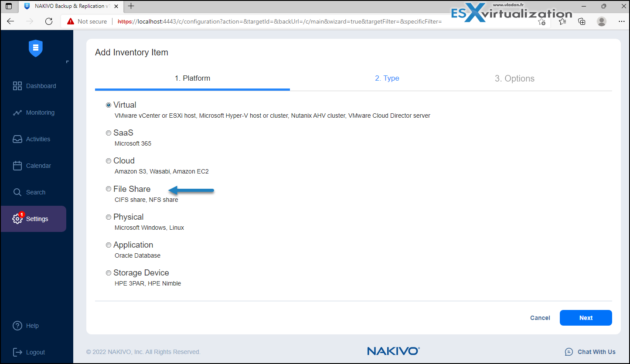
Task: Click the Logout arrow icon
Action: (17, 352)
